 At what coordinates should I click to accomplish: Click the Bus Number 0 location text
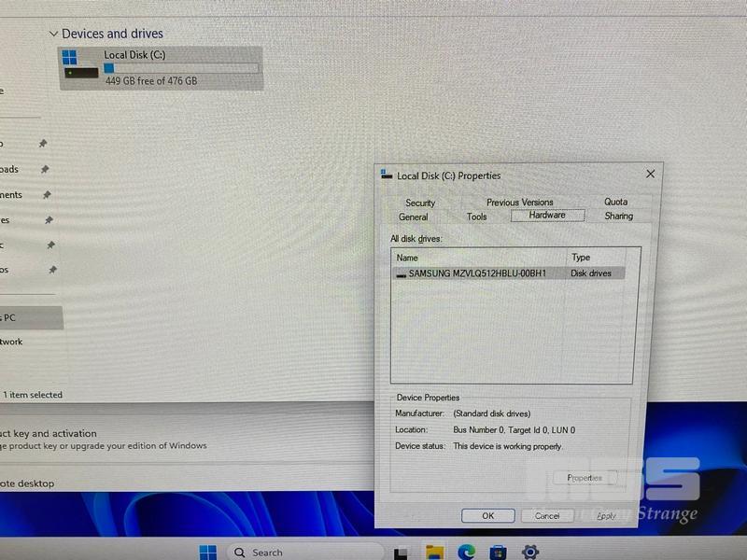click(x=514, y=430)
